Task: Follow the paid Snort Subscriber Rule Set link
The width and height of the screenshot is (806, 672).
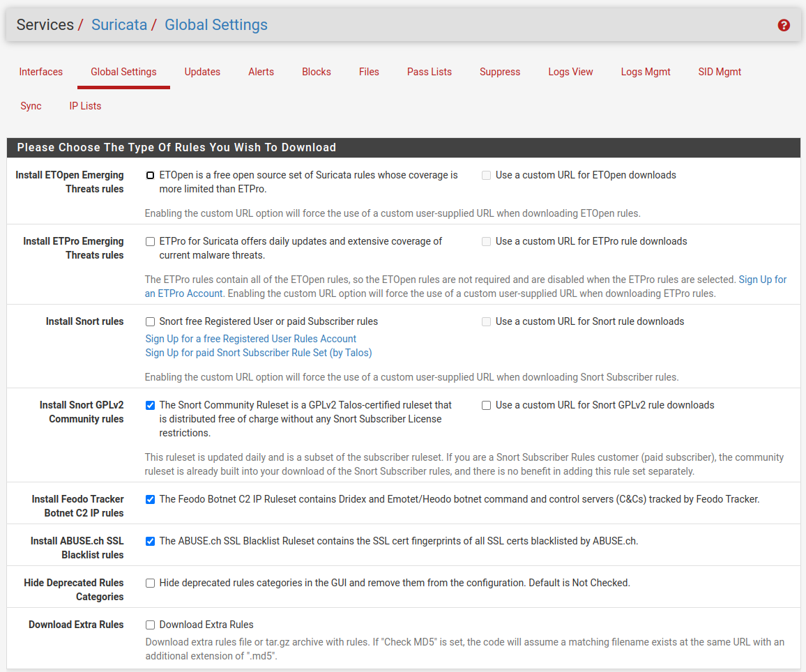Action: 259,353
